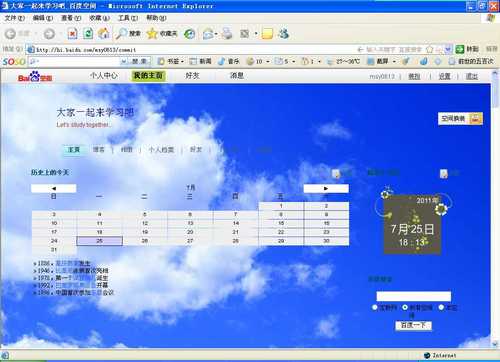
Task: Open the 帮助 (Help) menu
Action: (156, 18)
